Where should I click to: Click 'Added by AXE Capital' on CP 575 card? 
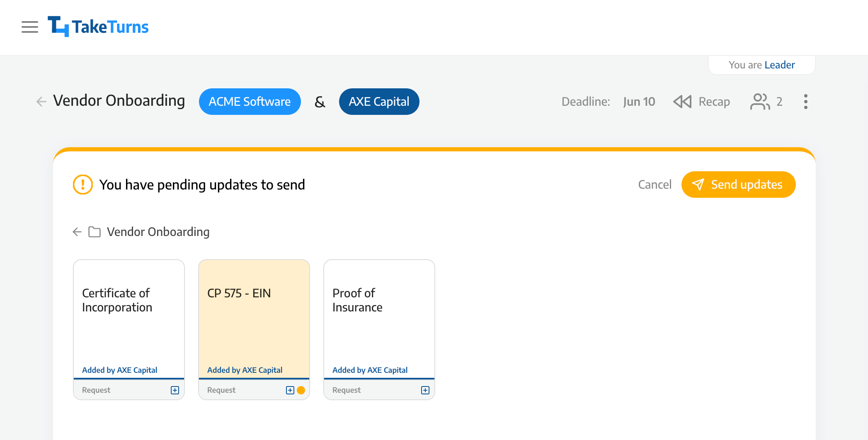pos(245,370)
